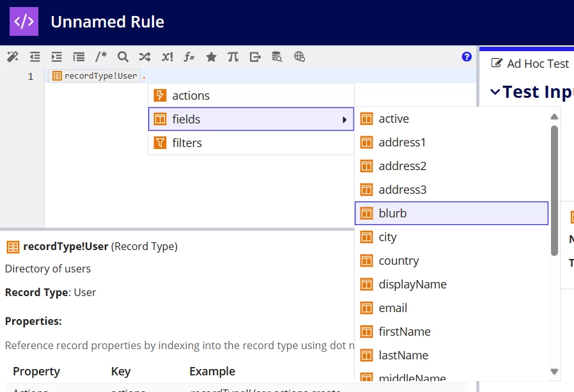Click the outdent icon in the toolbar
The height and width of the screenshot is (392, 574).
click(x=35, y=57)
